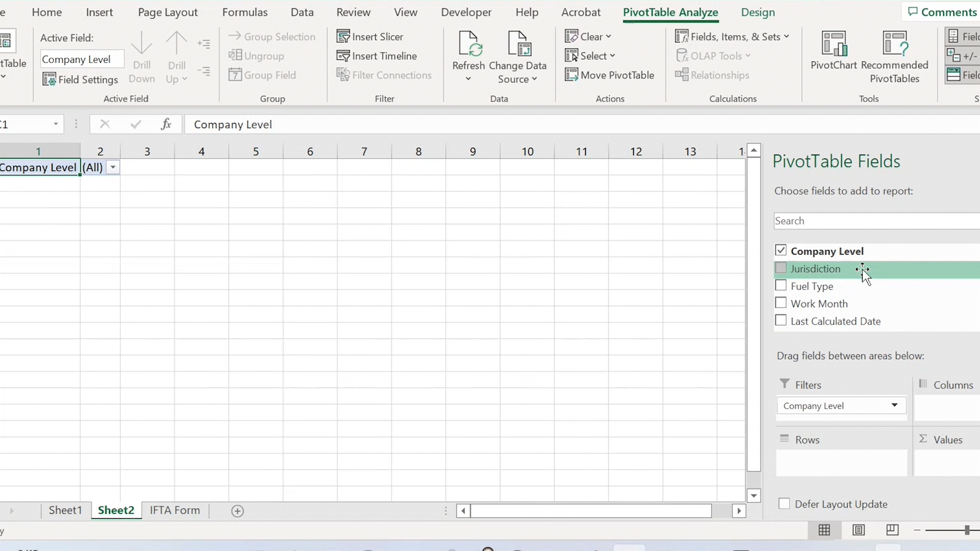The height and width of the screenshot is (551, 980).
Task: Check the Fuel Type field checkbox
Action: coord(780,286)
